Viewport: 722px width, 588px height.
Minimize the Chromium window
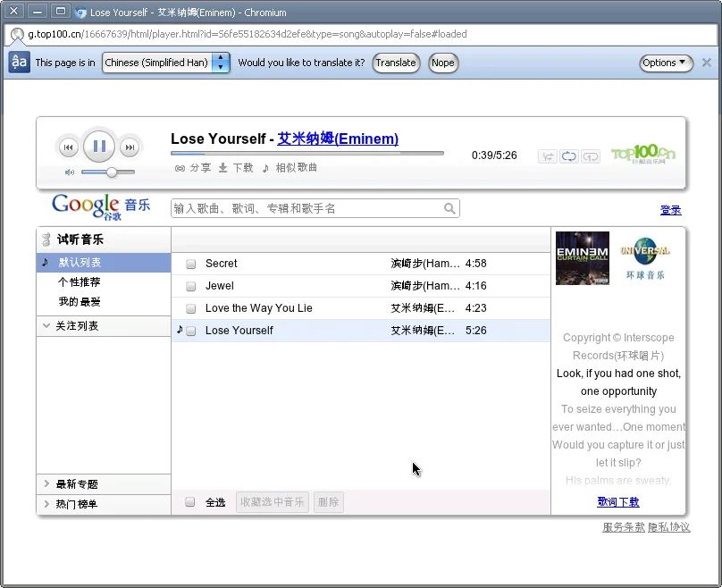pyautogui.click(x=38, y=11)
